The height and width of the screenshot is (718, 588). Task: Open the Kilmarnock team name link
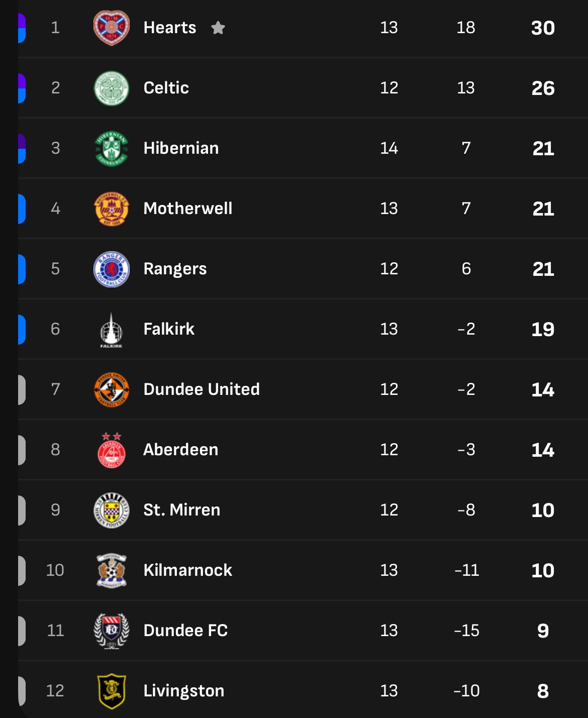pyautogui.click(x=188, y=570)
